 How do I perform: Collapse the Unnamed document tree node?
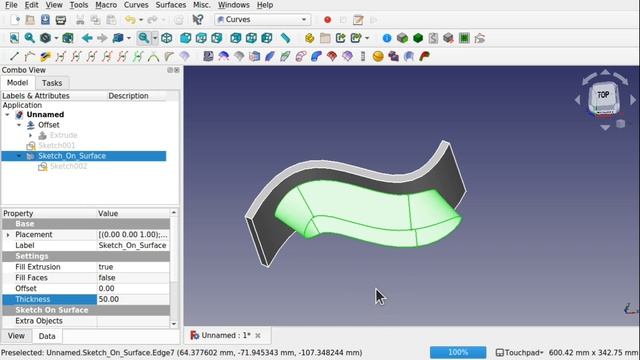[x=7, y=115]
